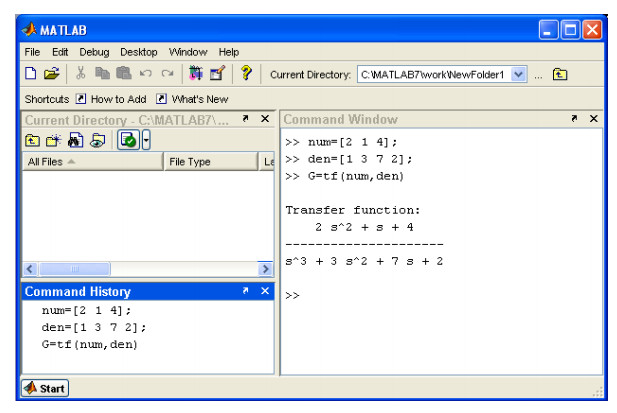The height and width of the screenshot is (413, 617).
Task: Paste using the clipboard icon
Action: pyautogui.click(x=124, y=73)
